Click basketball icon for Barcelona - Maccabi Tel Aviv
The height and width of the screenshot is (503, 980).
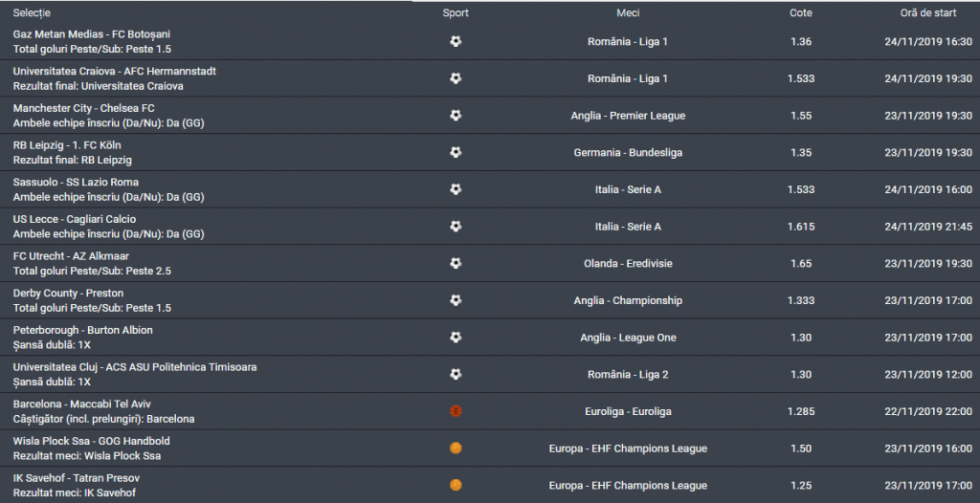tap(456, 411)
